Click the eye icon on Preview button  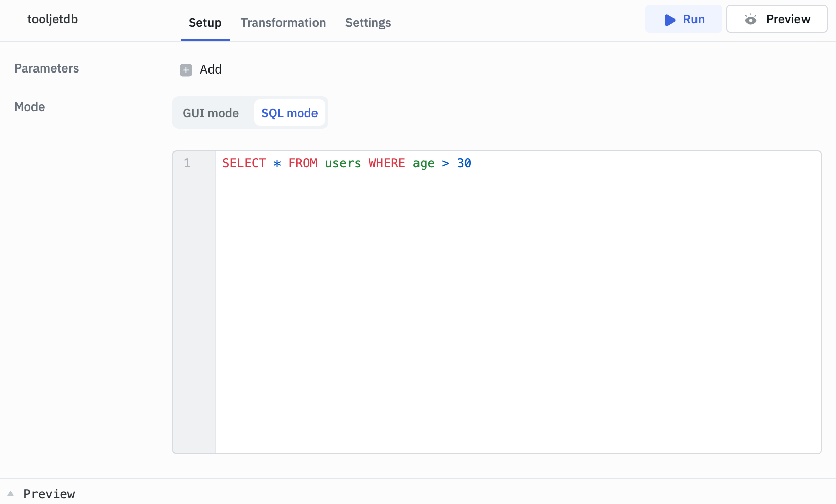(750, 20)
